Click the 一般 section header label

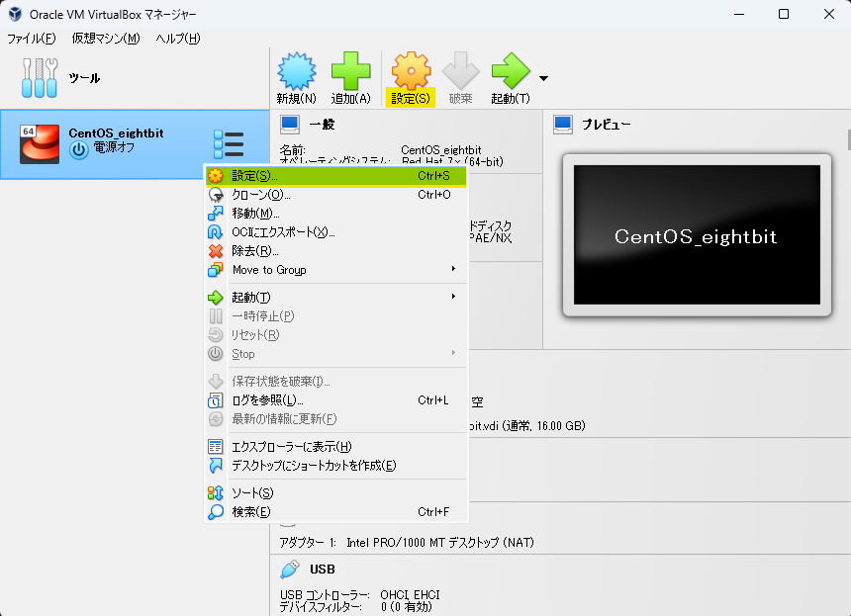coord(322,125)
